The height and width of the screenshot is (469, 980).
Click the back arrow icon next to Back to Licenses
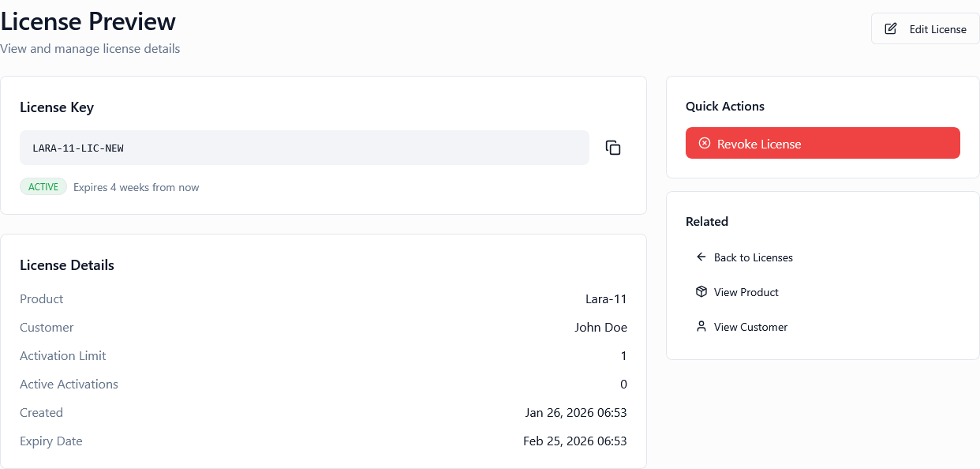701,257
